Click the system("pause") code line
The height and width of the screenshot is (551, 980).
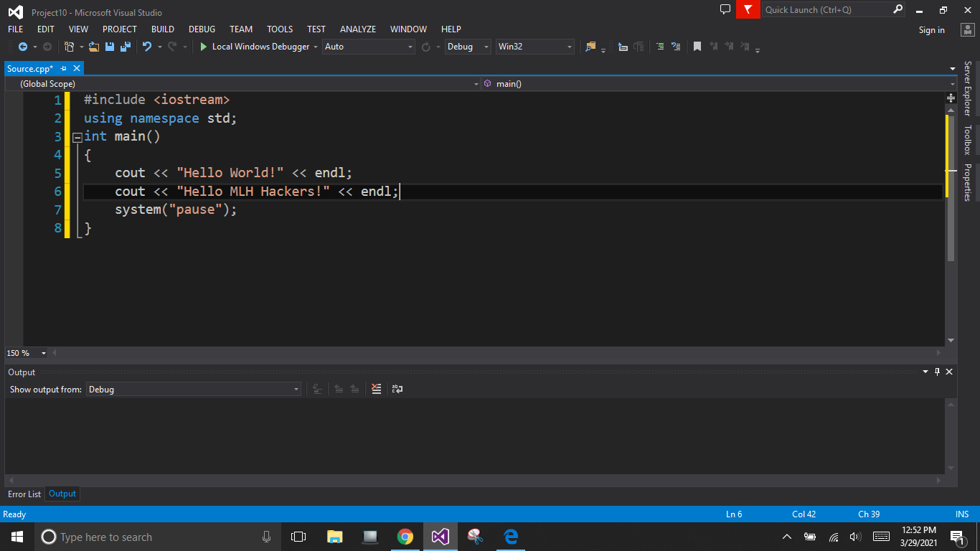(176, 209)
